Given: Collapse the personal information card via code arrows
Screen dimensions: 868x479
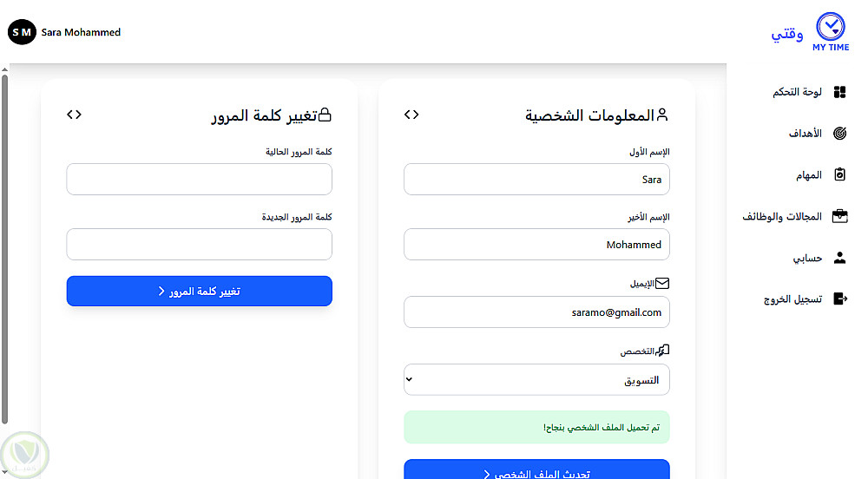Looking at the screenshot, I should point(411,115).
